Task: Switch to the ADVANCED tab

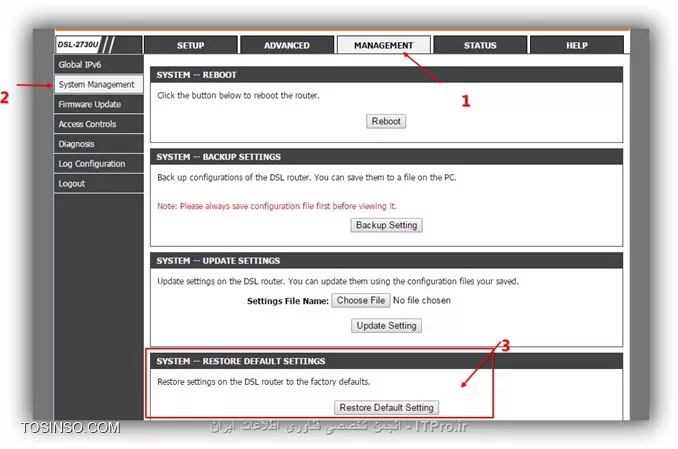Action: tap(287, 45)
